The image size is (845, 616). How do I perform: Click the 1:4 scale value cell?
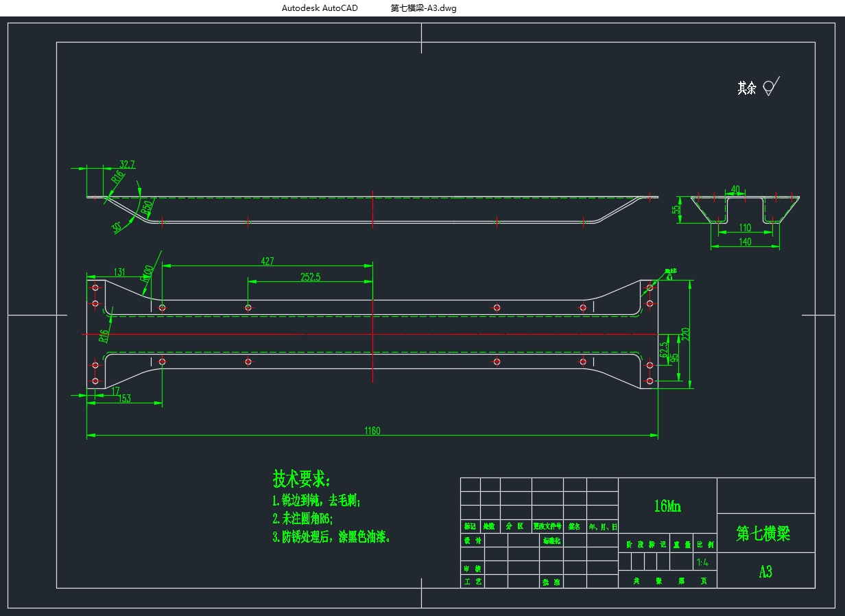[702, 562]
